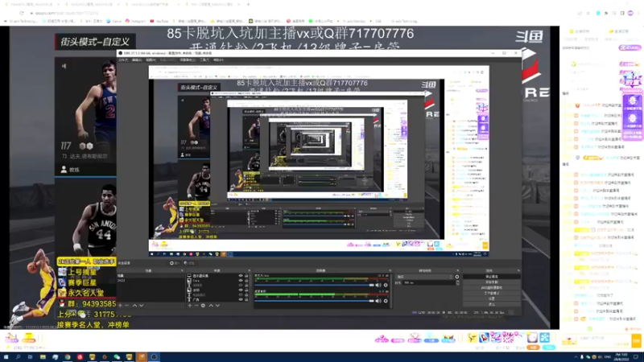Viewport: 644px width, 362px height.
Task: Click 开始录制 (Start Recording) button in OBS
Action: click(x=492, y=282)
